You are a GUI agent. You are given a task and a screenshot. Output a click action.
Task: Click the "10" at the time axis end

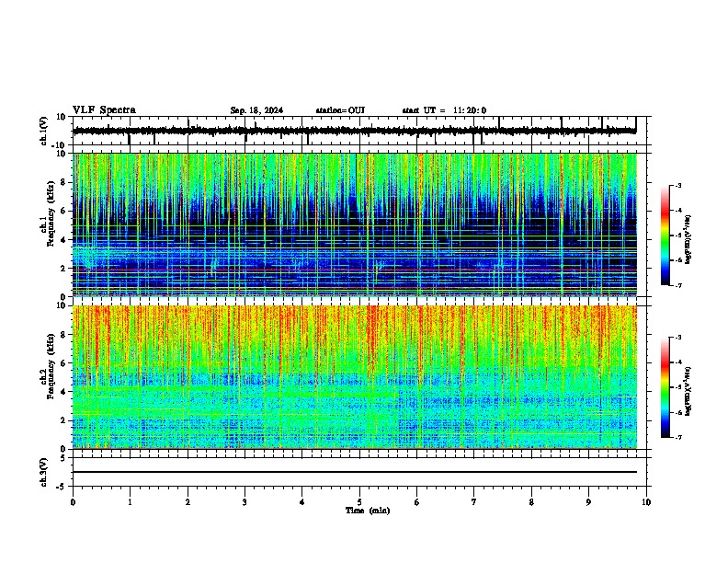646,502
